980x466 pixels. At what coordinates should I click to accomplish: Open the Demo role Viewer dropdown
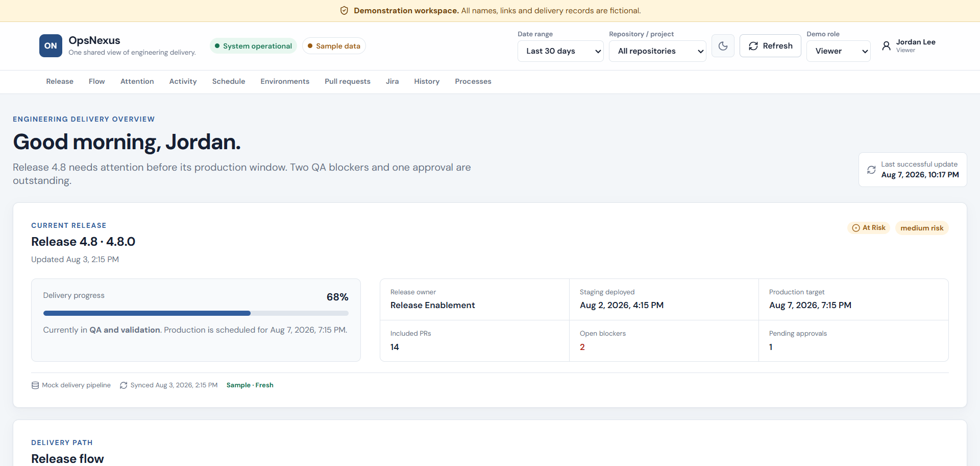tap(839, 51)
